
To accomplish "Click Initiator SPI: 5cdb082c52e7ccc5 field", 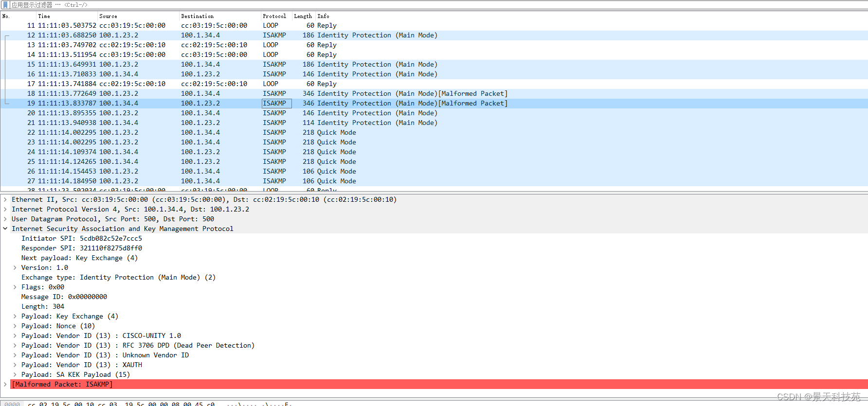I will coord(82,238).
